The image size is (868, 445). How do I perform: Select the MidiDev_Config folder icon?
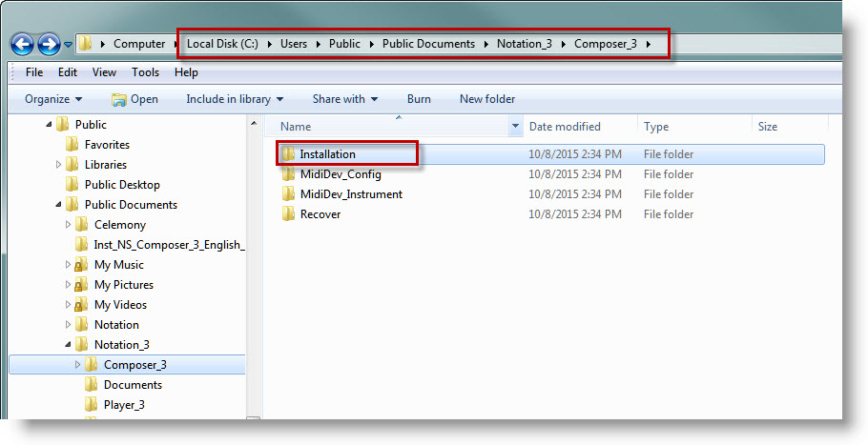point(288,174)
